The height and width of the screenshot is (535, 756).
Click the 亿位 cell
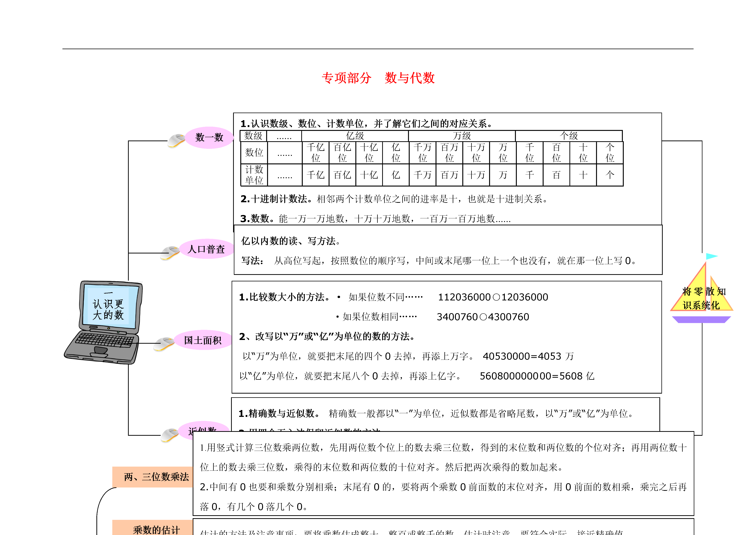click(x=396, y=153)
